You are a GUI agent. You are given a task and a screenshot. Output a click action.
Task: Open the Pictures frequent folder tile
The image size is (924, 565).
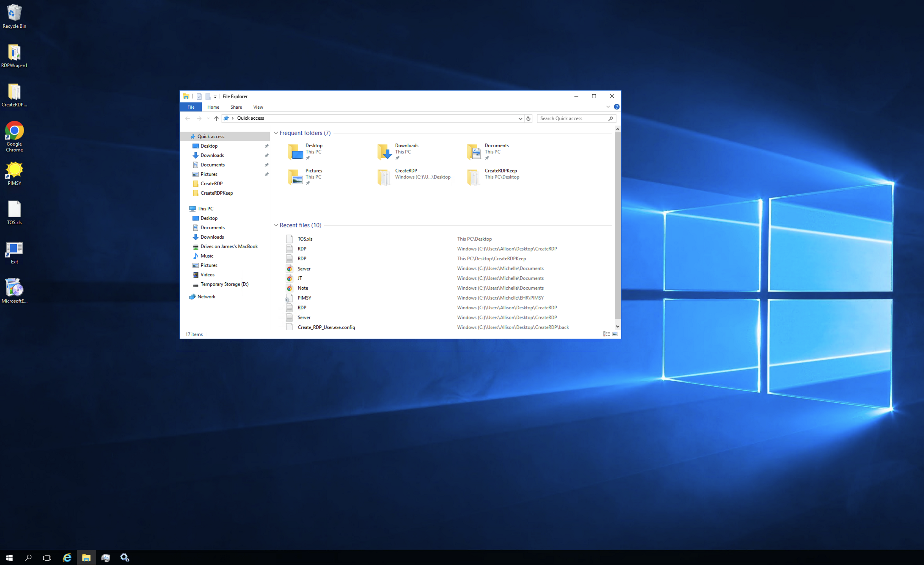pos(305,177)
